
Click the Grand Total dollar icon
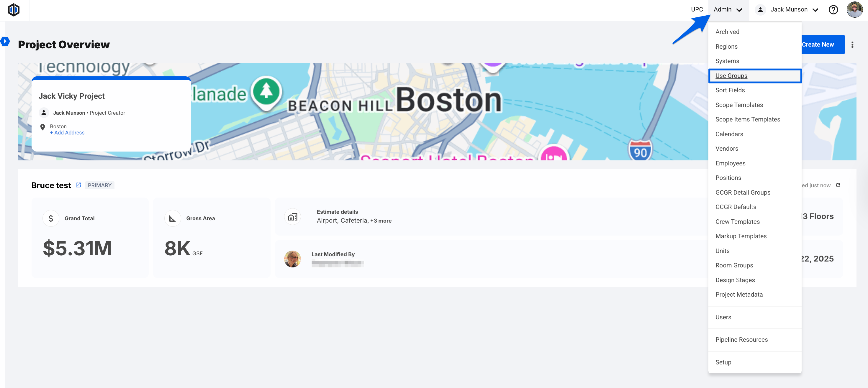pyautogui.click(x=51, y=218)
